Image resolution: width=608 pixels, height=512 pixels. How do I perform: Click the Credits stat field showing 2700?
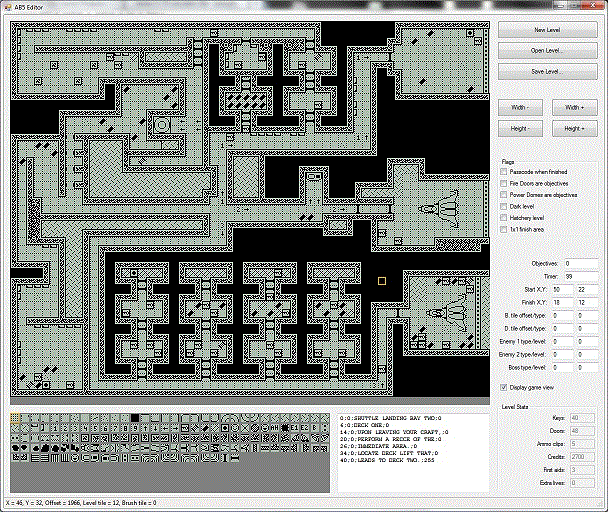(582, 457)
